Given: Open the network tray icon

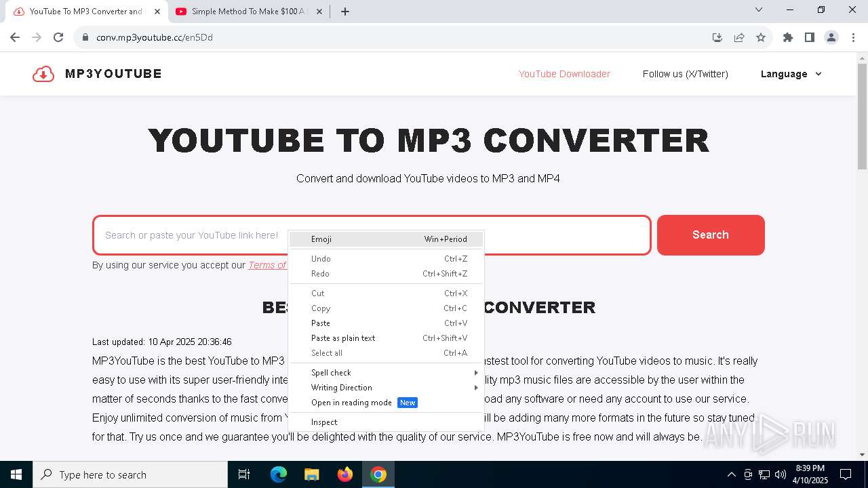Looking at the screenshot, I should pos(764,474).
